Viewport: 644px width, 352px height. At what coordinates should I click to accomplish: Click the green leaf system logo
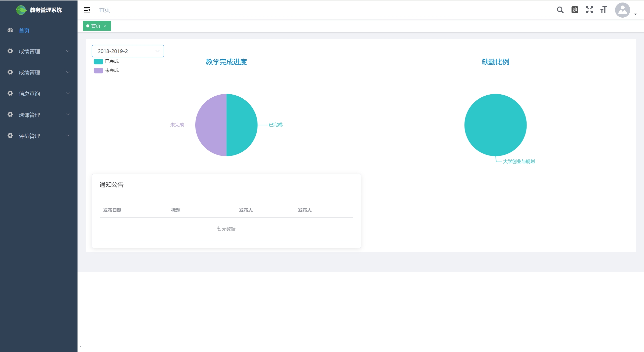(x=21, y=10)
